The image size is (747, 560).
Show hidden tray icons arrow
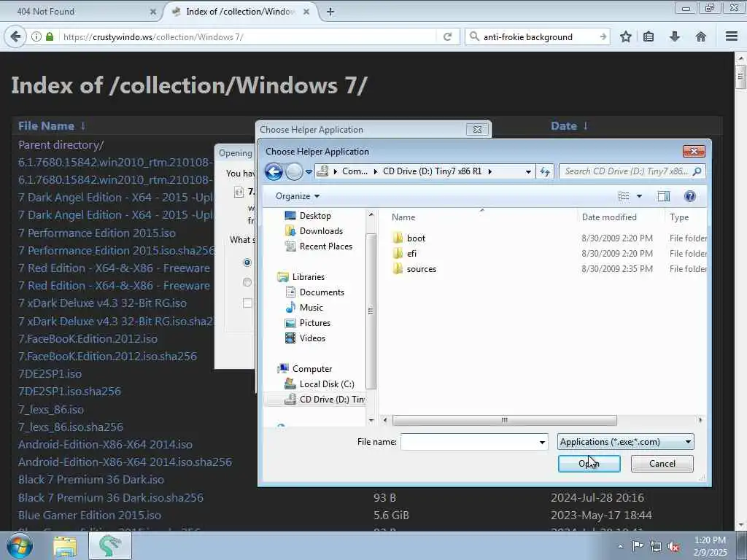(620, 546)
